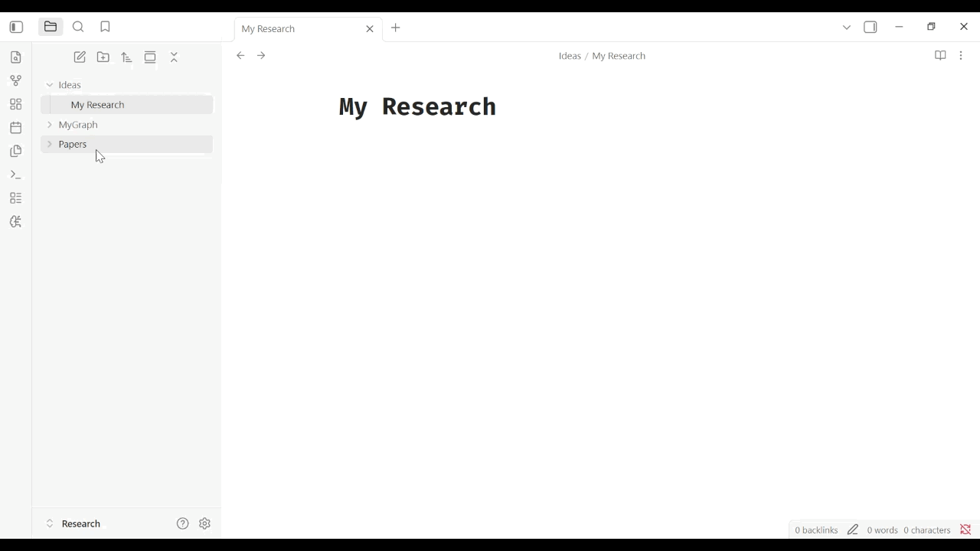Screen dimensions: 980x551
Task: Open the graph view from ribbon
Action: tap(16, 80)
